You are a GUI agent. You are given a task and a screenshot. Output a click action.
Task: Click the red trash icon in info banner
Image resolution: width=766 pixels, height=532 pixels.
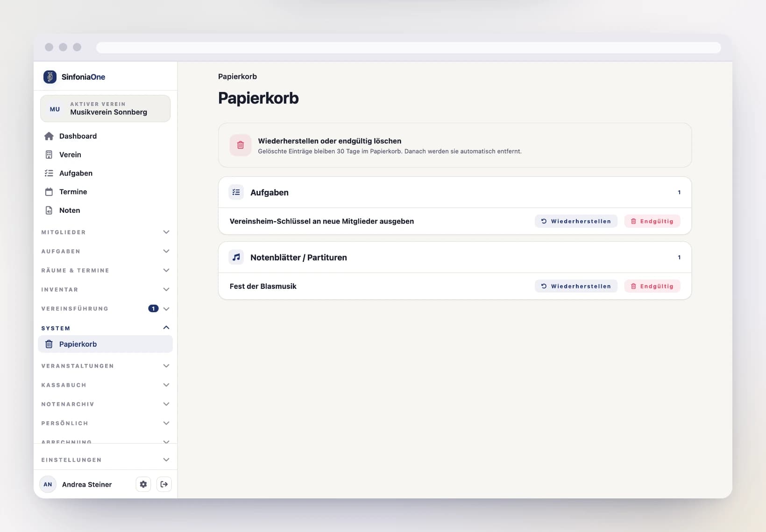(241, 145)
